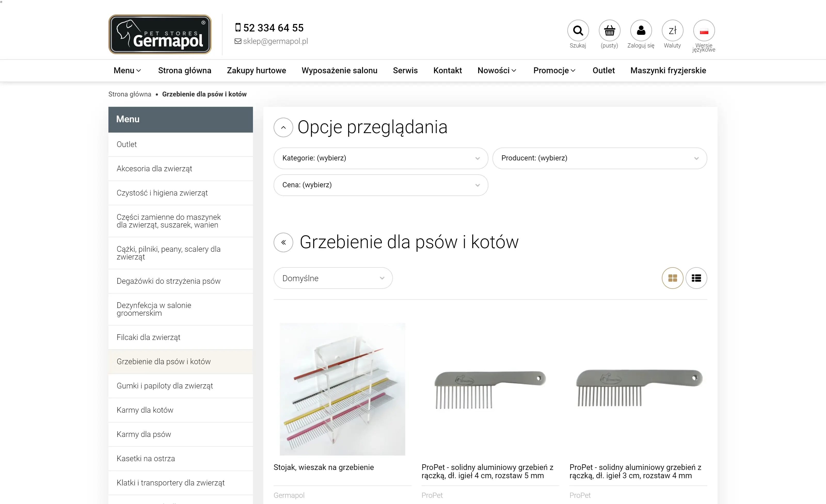Open the empty shopping basket icon
This screenshot has width=826, height=504.
[x=609, y=30]
